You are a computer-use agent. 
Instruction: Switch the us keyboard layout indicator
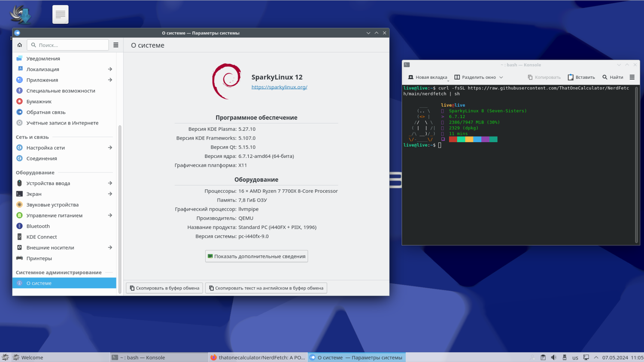click(x=575, y=357)
